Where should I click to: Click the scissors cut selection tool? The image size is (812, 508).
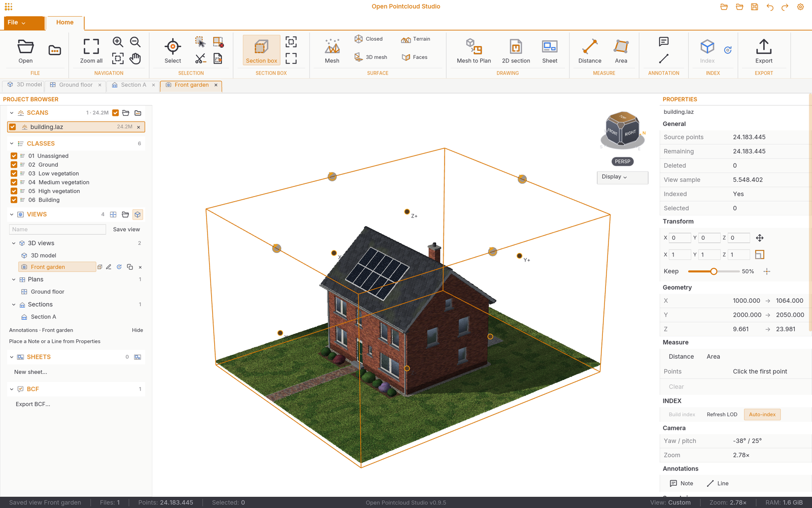tap(200, 58)
